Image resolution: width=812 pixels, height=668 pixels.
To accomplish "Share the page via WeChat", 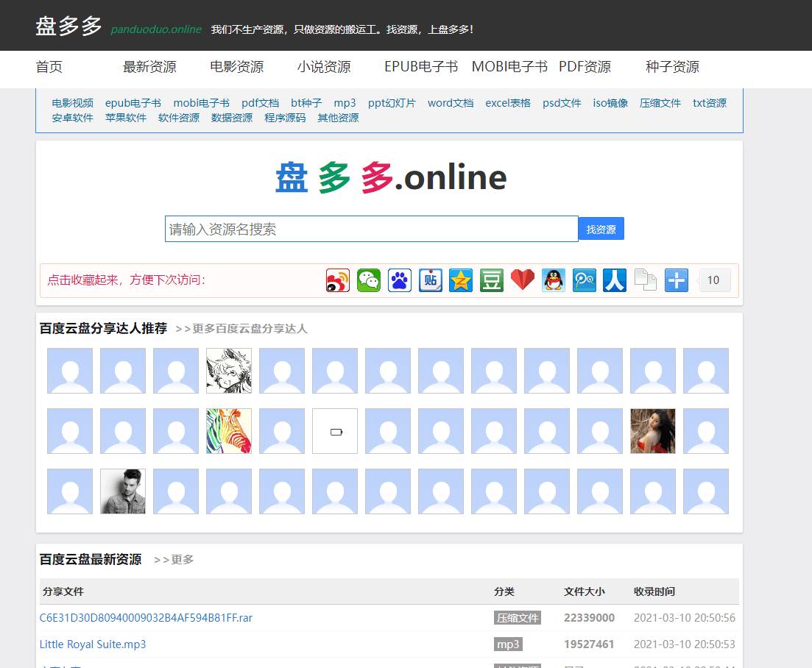I will point(369,280).
